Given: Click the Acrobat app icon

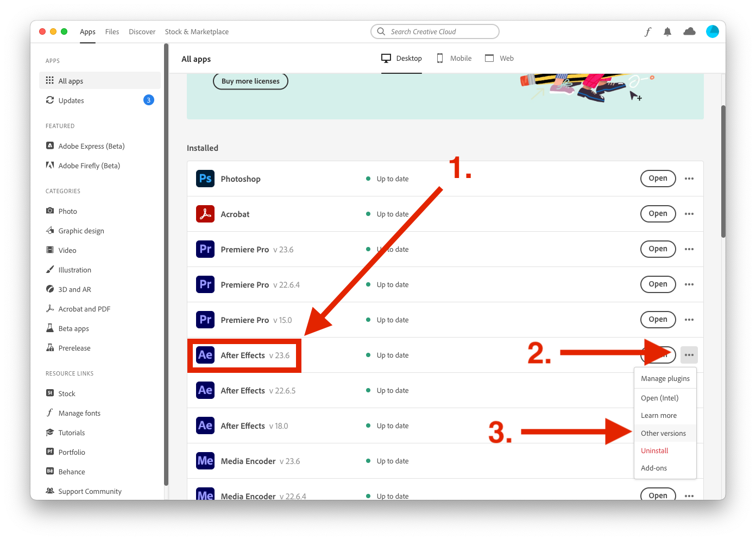Looking at the screenshot, I should [205, 214].
